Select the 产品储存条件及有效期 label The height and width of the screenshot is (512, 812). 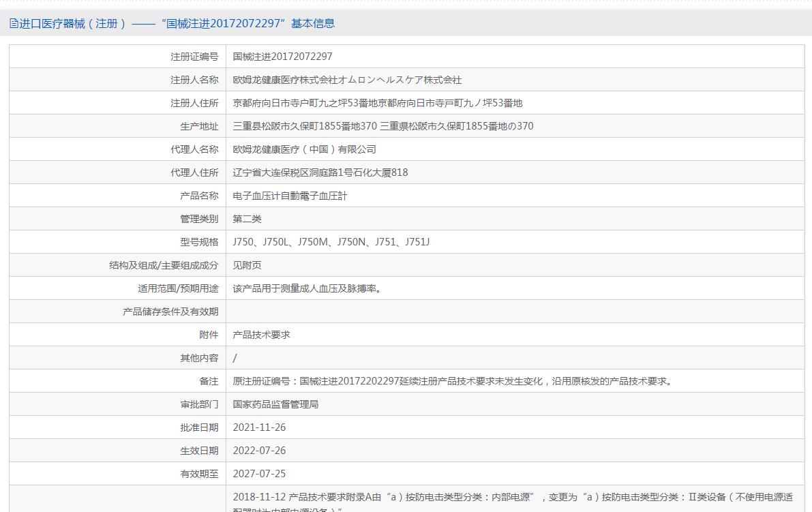(x=170, y=312)
